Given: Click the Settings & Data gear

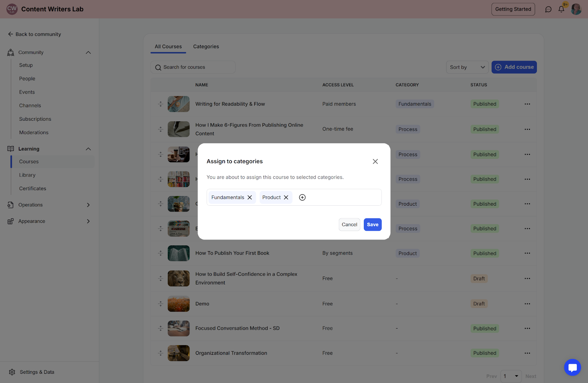Looking at the screenshot, I should coord(12,372).
